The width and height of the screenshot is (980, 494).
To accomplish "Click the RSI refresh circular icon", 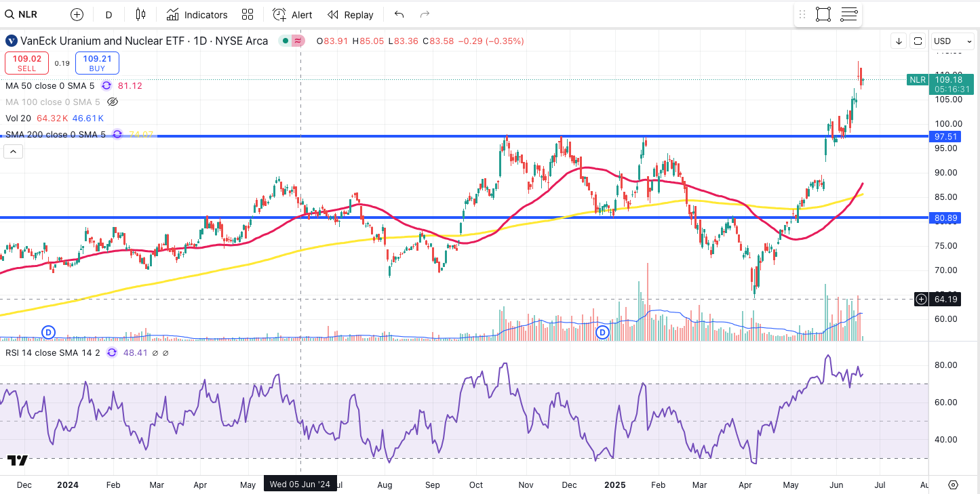I will point(112,352).
